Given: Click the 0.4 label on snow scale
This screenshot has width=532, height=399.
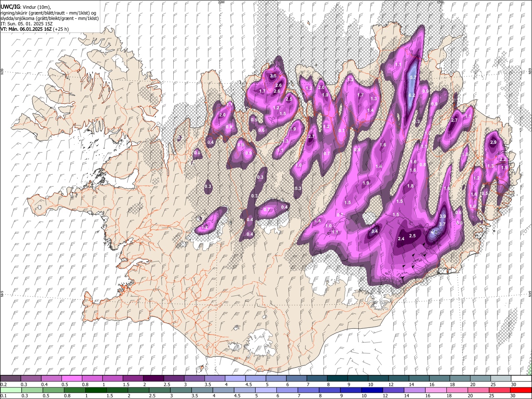Looking at the screenshot, I should pyautogui.click(x=44, y=384).
